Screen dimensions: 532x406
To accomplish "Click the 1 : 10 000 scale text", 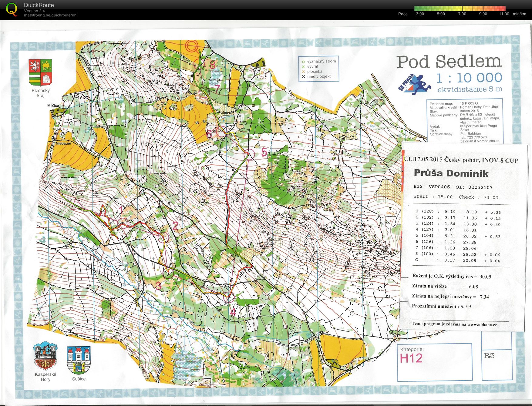I will 469,78.
